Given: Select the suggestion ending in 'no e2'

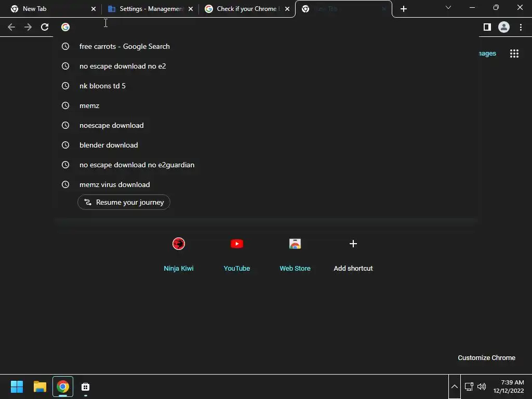Looking at the screenshot, I should (x=265, y=66).
